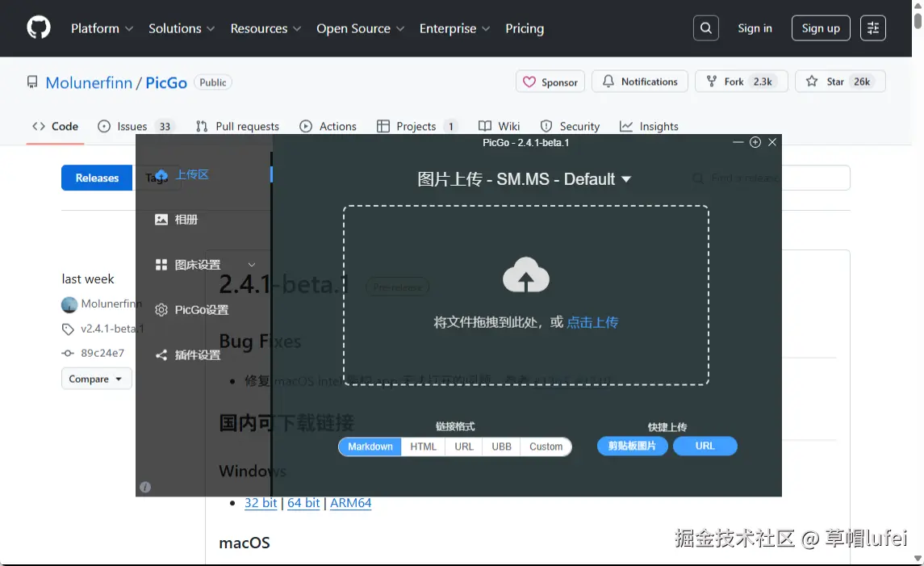Download the Windows 64 bit link

click(303, 503)
